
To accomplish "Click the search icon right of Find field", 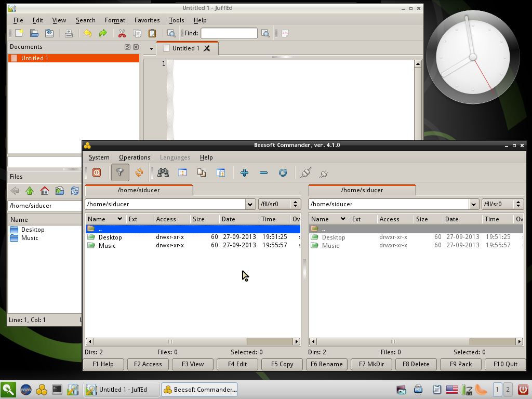I will 265,33.
